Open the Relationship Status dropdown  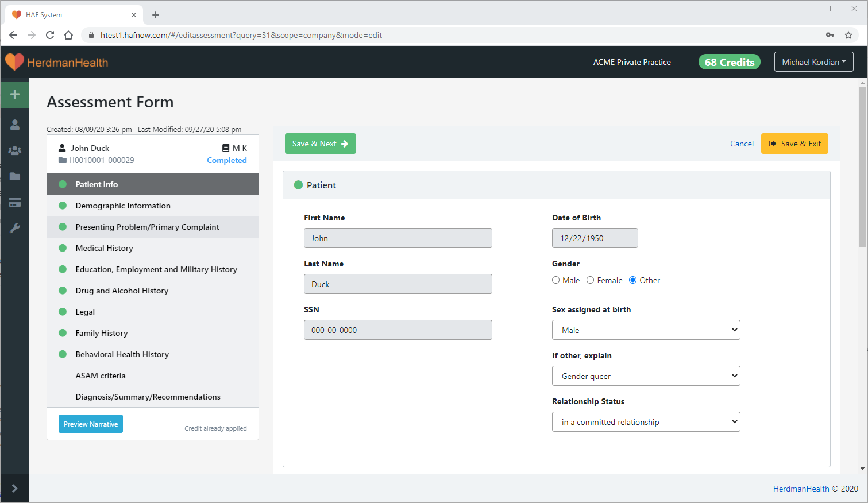(x=646, y=422)
